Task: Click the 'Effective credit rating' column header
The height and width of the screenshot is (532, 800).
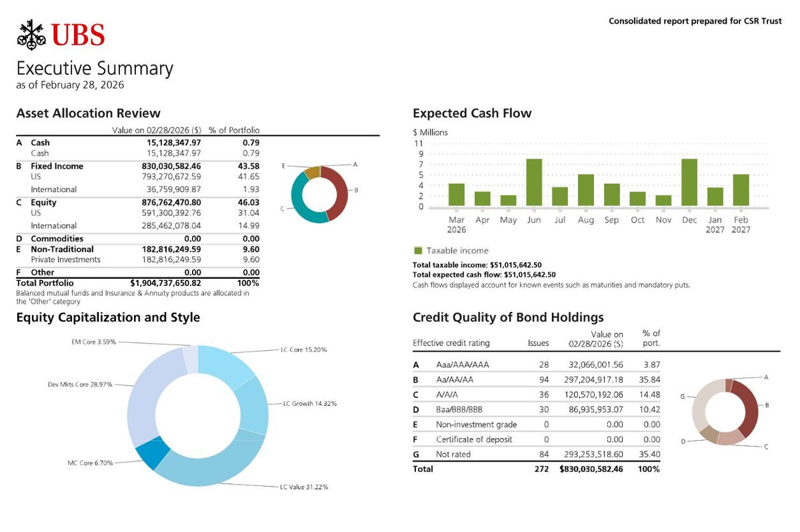Action: pos(451,343)
